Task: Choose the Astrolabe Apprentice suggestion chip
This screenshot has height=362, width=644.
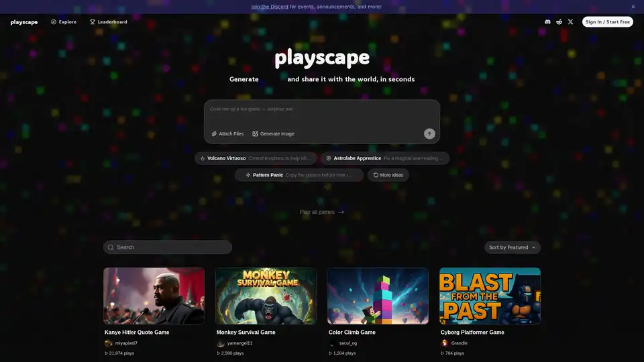Action: (384, 158)
